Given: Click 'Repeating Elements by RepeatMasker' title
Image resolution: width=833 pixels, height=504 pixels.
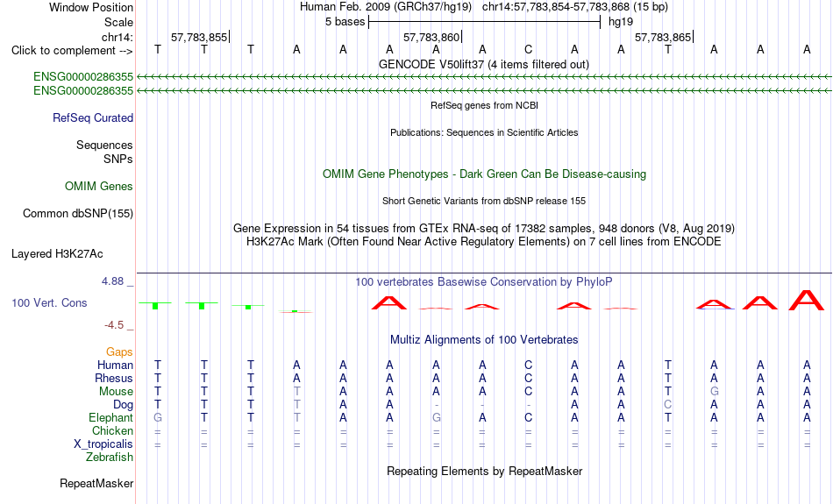Looking at the screenshot, I should point(485,472).
